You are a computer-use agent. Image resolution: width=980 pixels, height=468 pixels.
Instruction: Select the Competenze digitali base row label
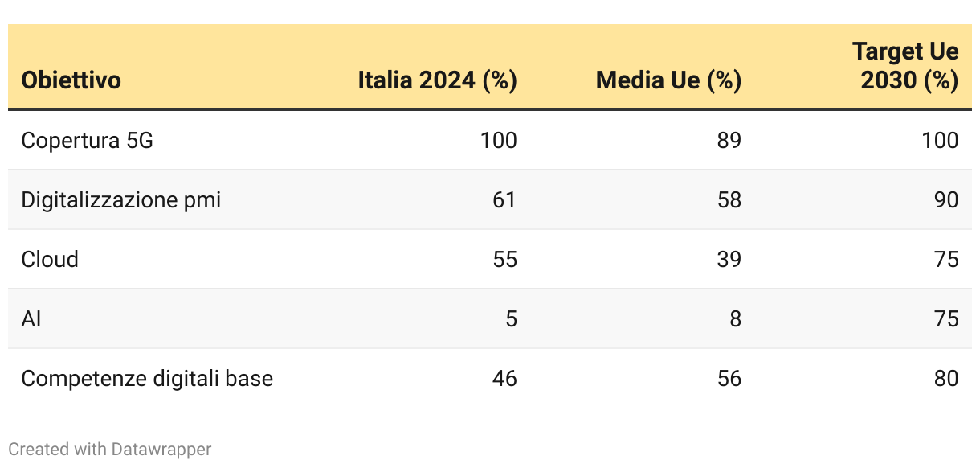[x=147, y=378]
